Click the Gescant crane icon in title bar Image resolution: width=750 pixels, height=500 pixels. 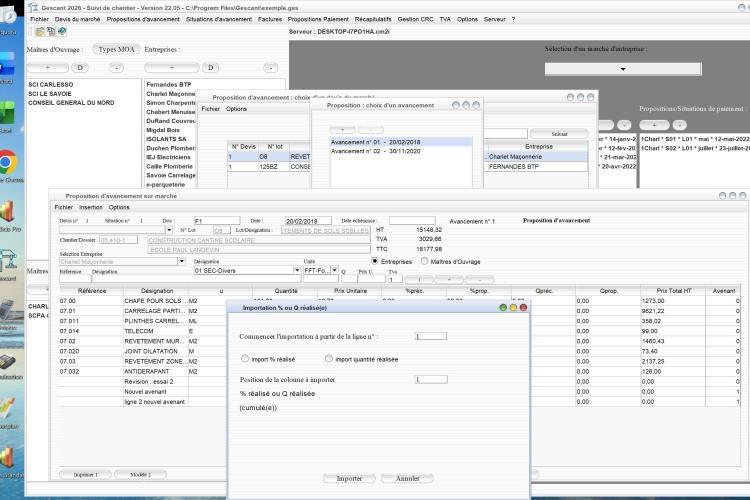(x=33, y=7)
